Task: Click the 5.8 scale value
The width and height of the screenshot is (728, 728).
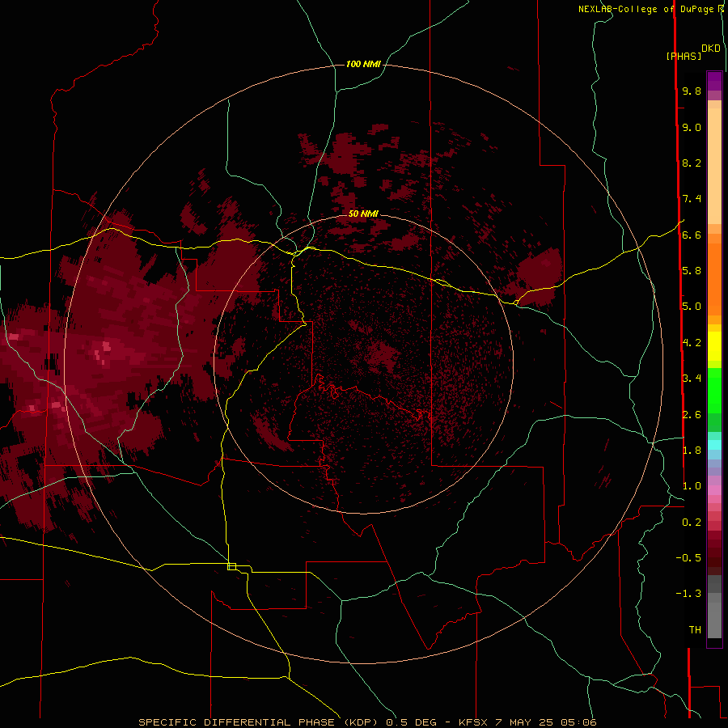Action: [x=692, y=271]
